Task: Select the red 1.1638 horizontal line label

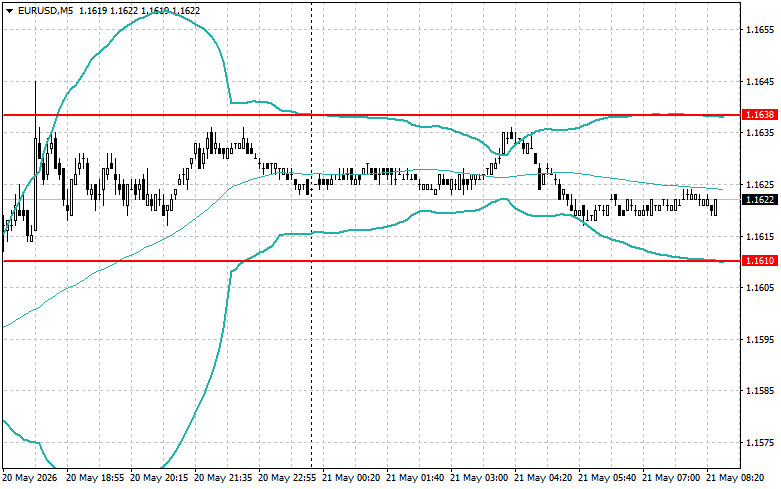Action: pyautogui.click(x=759, y=115)
